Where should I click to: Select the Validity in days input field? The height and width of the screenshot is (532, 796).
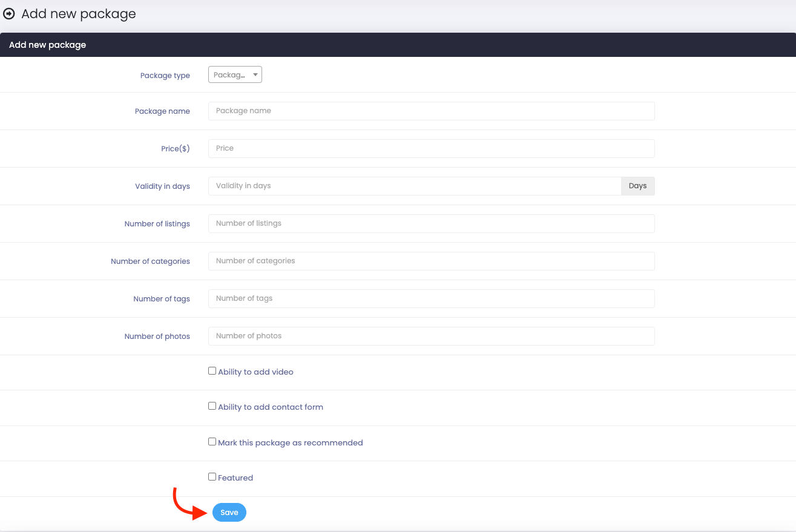(x=415, y=186)
